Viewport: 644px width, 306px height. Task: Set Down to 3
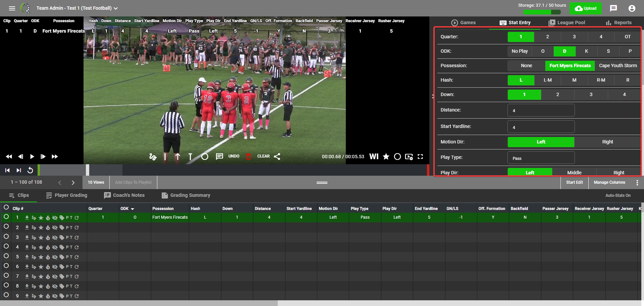click(x=591, y=94)
